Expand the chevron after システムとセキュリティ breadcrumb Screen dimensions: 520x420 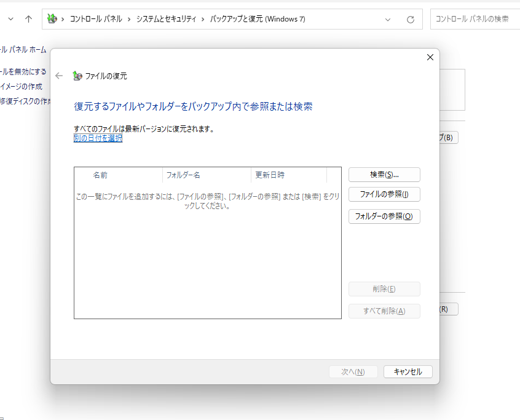pyautogui.click(x=203, y=19)
